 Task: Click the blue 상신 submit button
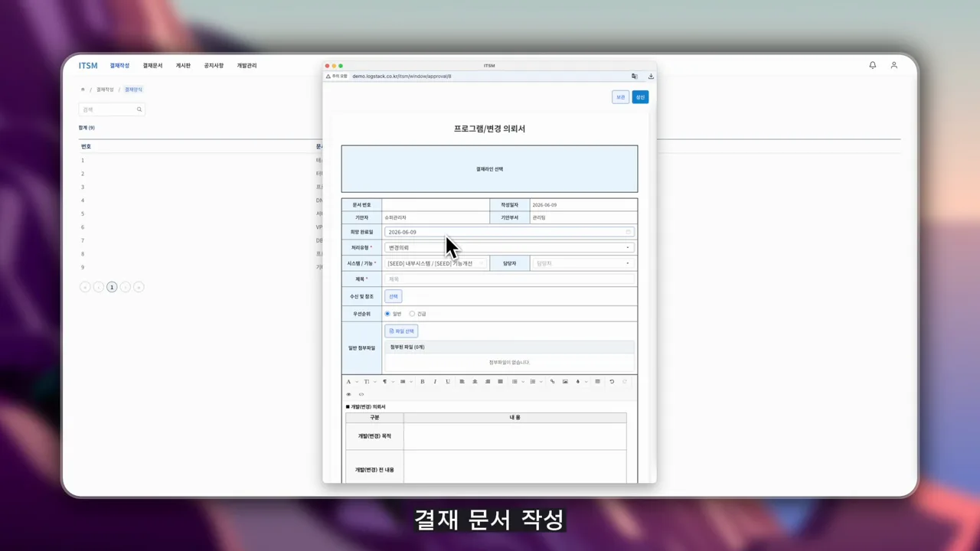pyautogui.click(x=640, y=97)
